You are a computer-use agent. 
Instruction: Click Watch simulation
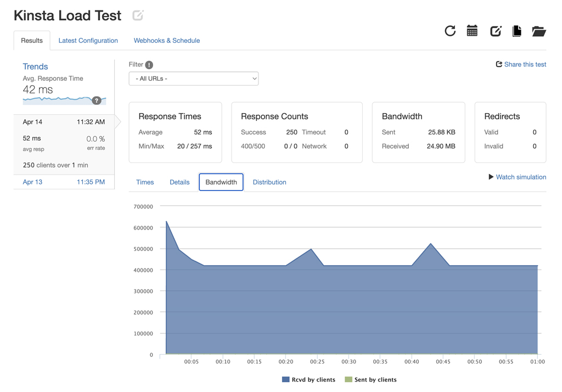[516, 177]
